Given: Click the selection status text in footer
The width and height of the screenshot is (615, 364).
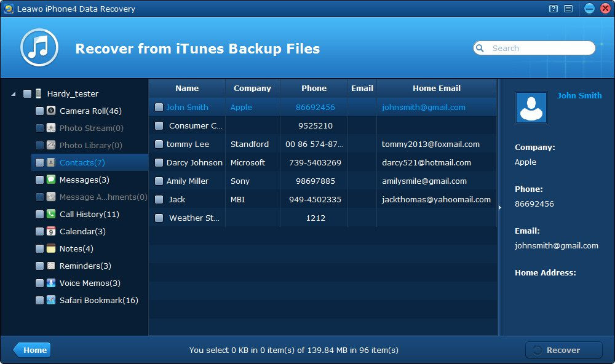Looking at the screenshot, I should pos(294,350).
